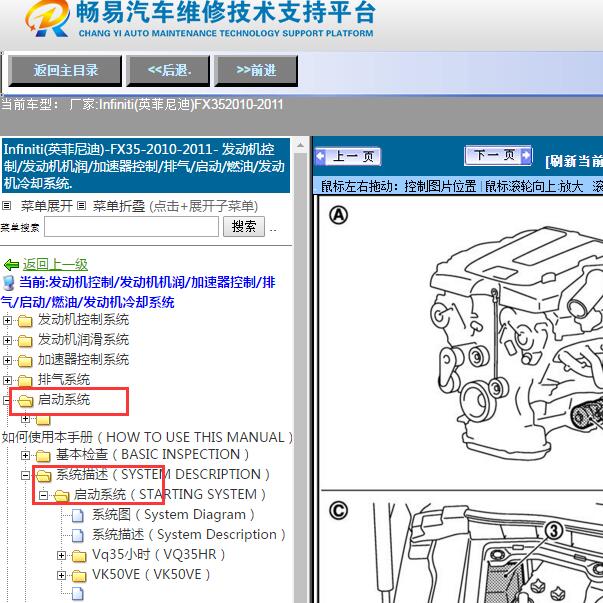This screenshot has width=603, height=603.
Task: Click the 菜单折叠 collapse-all menu icon
Action: tap(81, 206)
